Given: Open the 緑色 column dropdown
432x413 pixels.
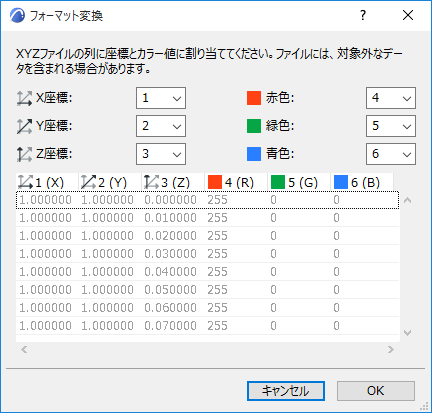Looking at the screenshot, I should pos(391,126).
